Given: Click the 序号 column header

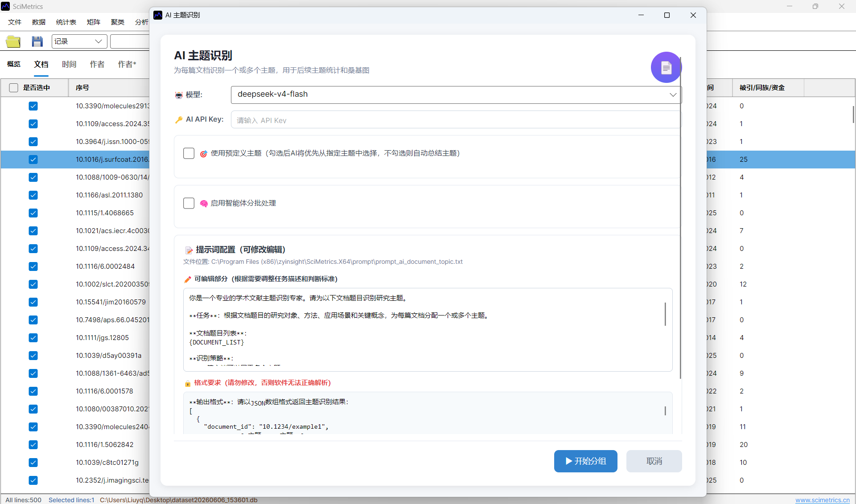Looking at the screenshot, I should pyautogui.click(x=109, y=88).
